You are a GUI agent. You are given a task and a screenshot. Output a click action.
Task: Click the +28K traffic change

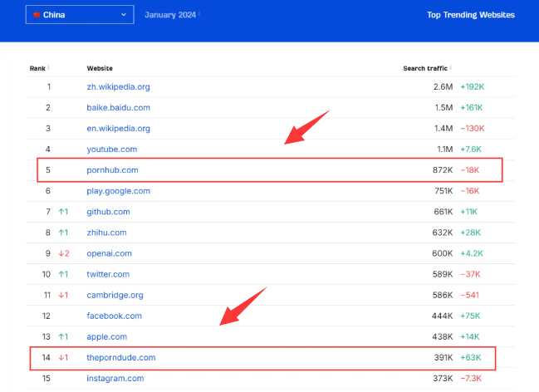pos(471,233)
